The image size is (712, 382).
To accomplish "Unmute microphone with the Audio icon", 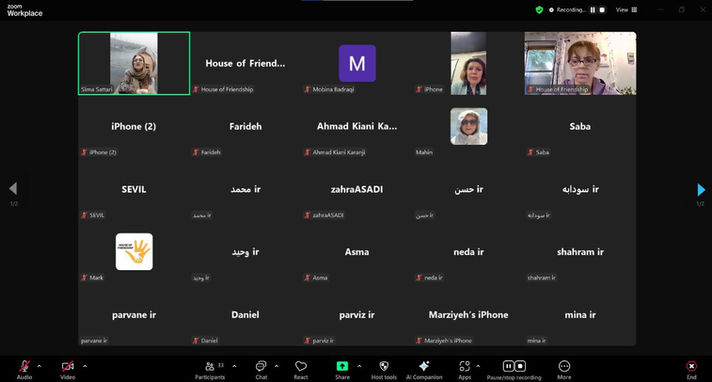I will pyautogui.click(x=24, y=366).
